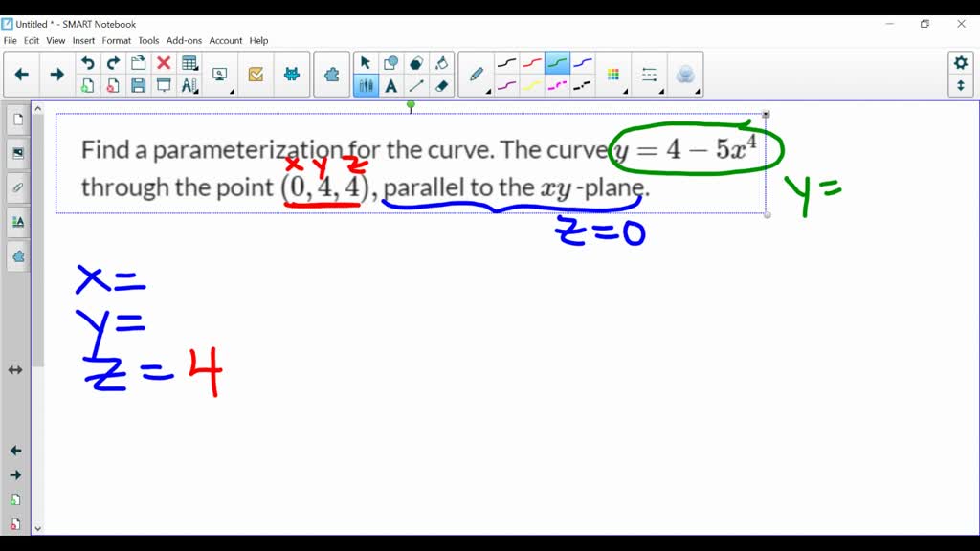This screenshot has width=980, height=551.
Task: Select the blue pen color
Action: (x=584, y=63)
